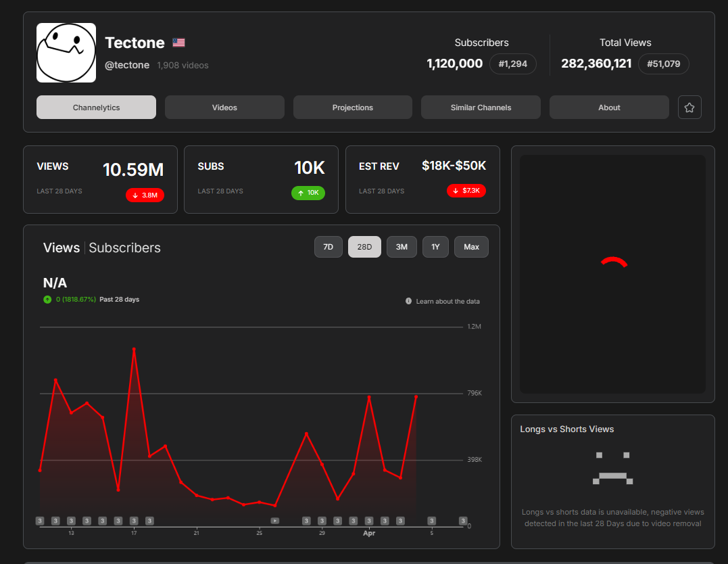
Task: Select the 28D time range
Action: [x=364, y=247]
